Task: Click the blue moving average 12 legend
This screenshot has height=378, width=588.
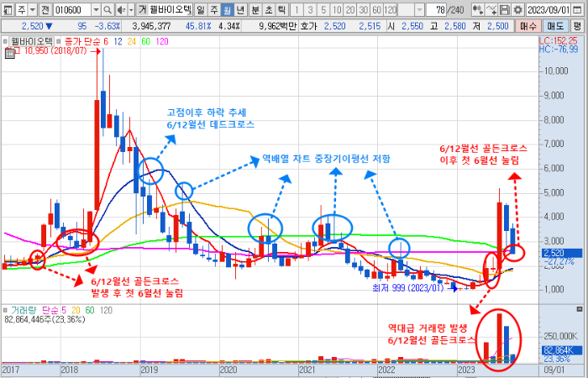Action: point(118,41)
